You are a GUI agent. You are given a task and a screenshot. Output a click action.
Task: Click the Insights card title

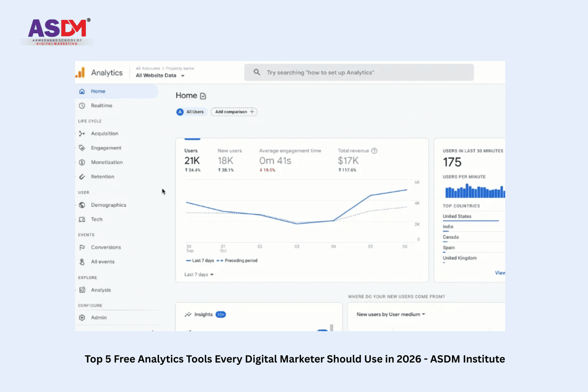(203, 314)
